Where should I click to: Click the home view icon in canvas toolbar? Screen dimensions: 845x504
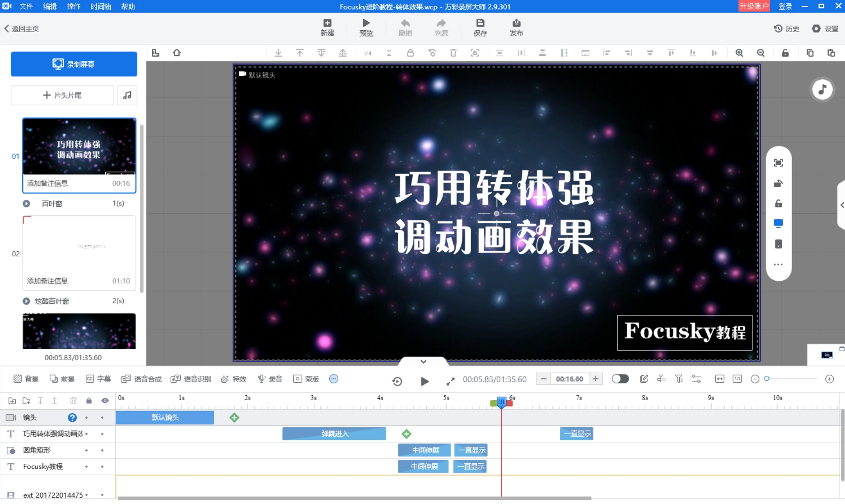tap(177, 53)
